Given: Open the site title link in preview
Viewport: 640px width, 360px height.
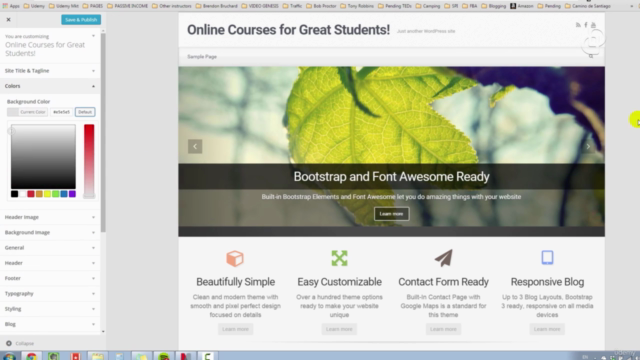Looking at the screenshot, I should point(288,30).
